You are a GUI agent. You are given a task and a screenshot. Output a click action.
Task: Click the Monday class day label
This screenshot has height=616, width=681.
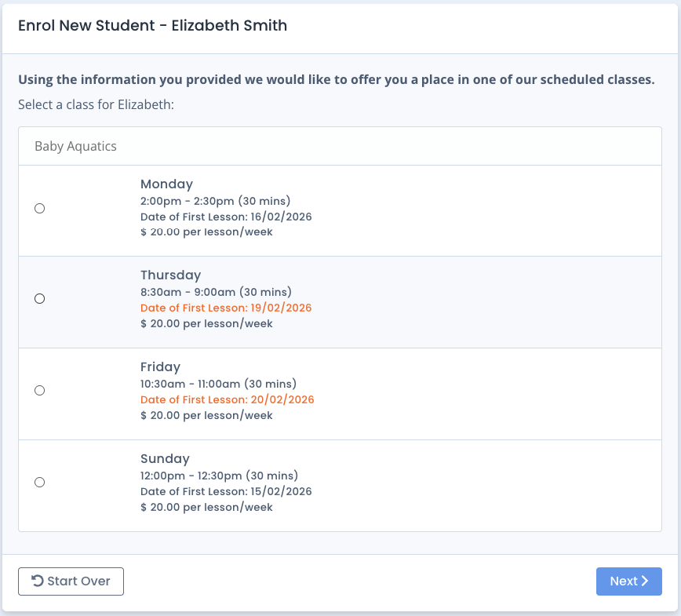[166, 184]
